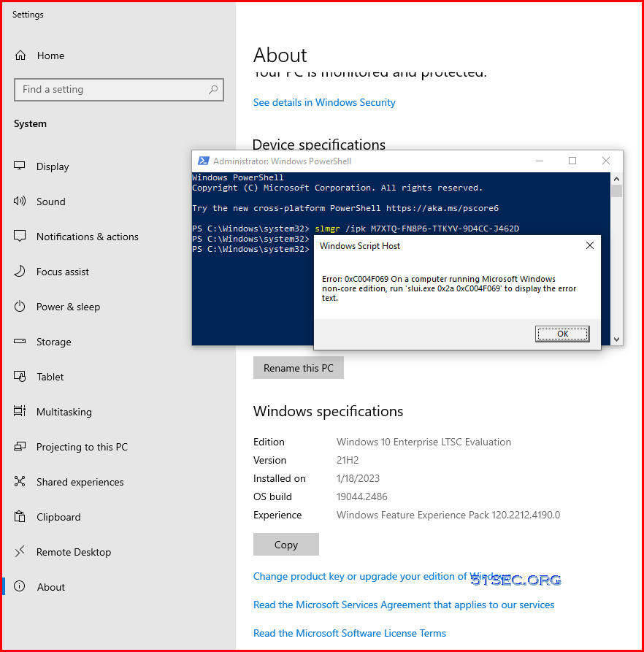Click the Power & sleep icon
Screen dimensions: 644x652
(x=20, y=307)
